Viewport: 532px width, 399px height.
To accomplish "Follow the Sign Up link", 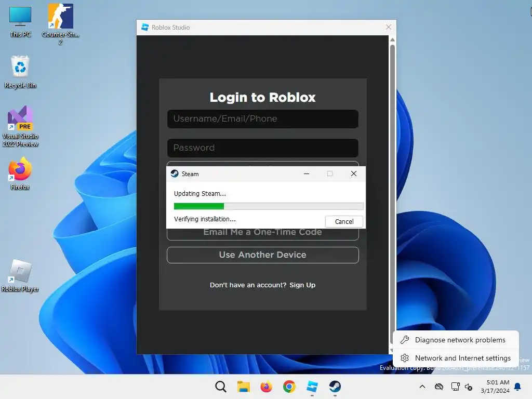I will [x=302, y=285].
